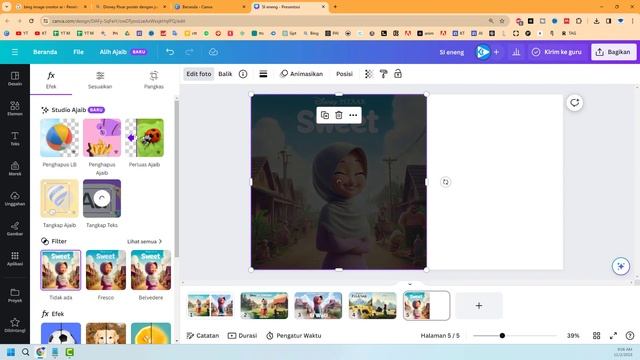Click Animasikan button

[302, 74]
